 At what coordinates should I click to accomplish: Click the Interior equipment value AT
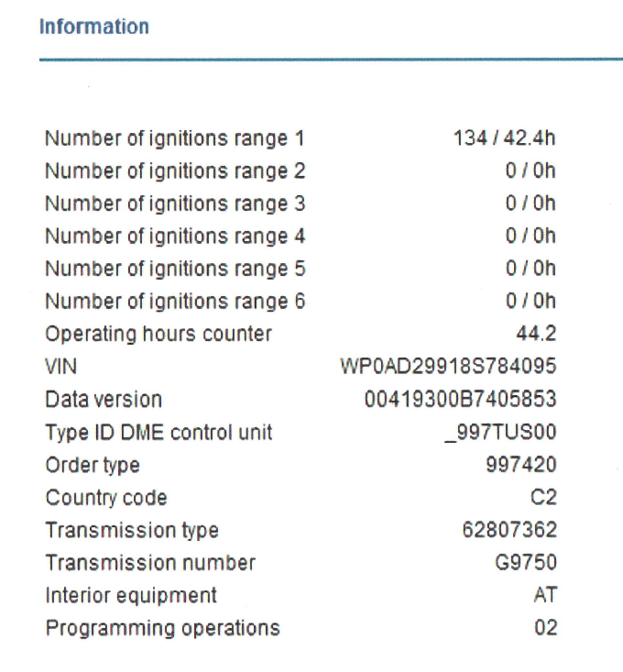click(x=544, y=595)
